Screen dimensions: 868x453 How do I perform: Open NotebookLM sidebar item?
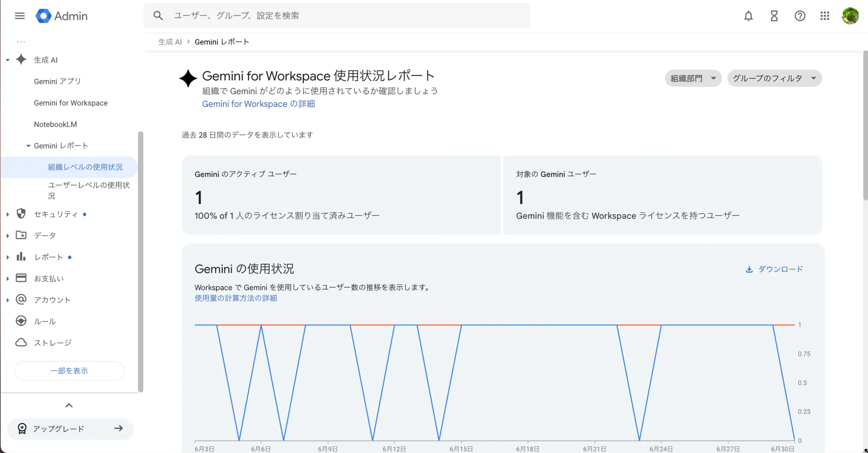(55, 124)
